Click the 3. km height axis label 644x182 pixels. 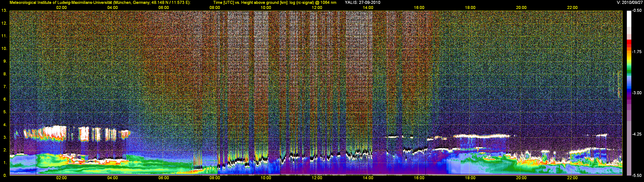5,137
